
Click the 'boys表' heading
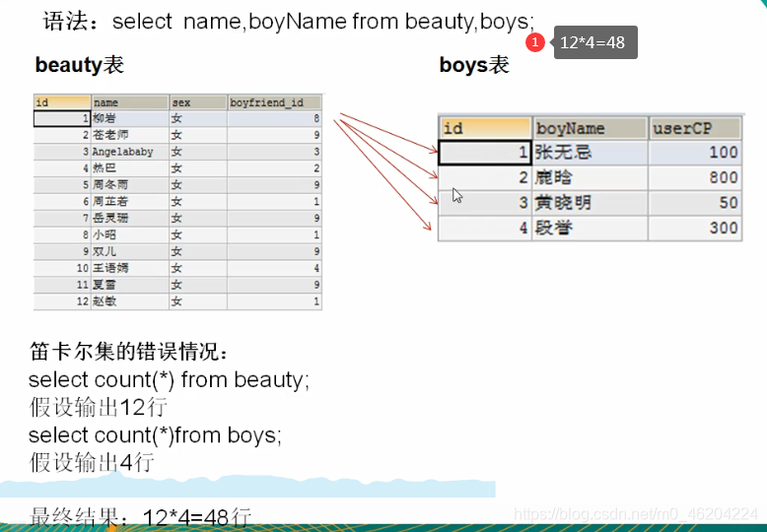[474, 65]
